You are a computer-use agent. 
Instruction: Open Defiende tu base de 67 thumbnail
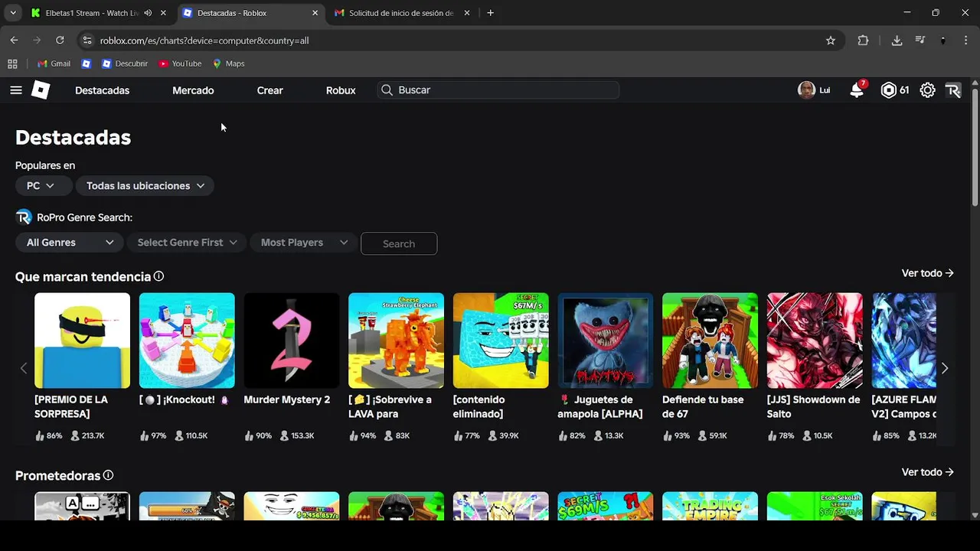(x=710, y=341)
